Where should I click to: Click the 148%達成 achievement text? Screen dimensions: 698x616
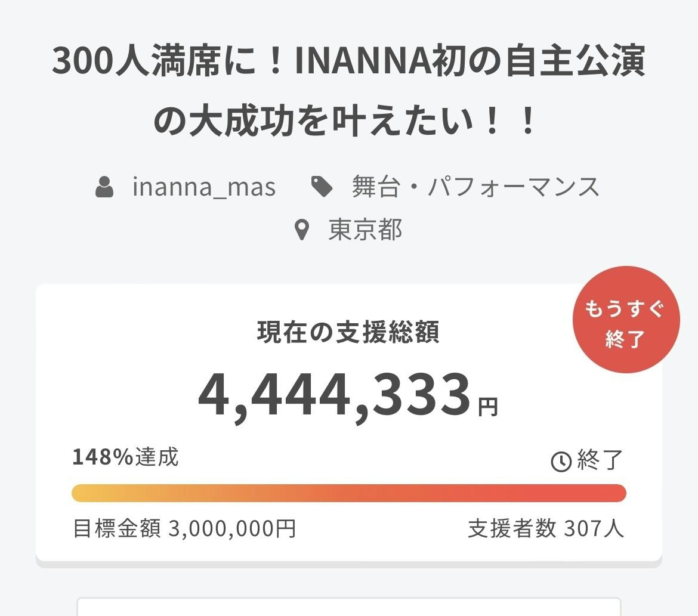click(125, 457)
